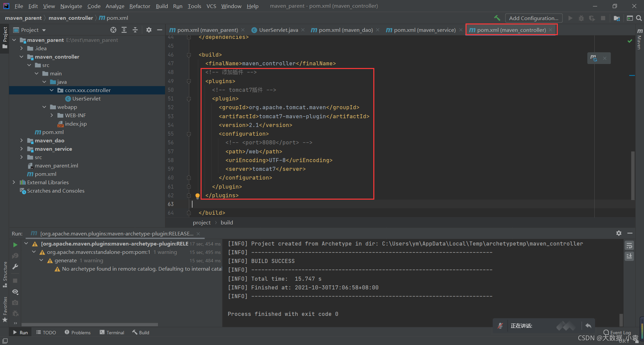Open Project panel settings gear
This screenshot has height=345, width=644.
pos(149,30)
